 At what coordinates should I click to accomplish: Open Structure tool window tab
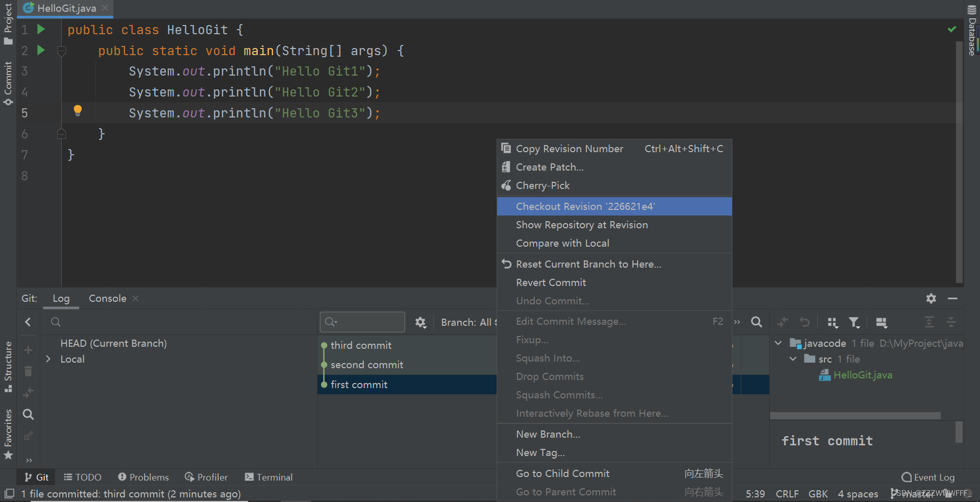click(8, 367)
